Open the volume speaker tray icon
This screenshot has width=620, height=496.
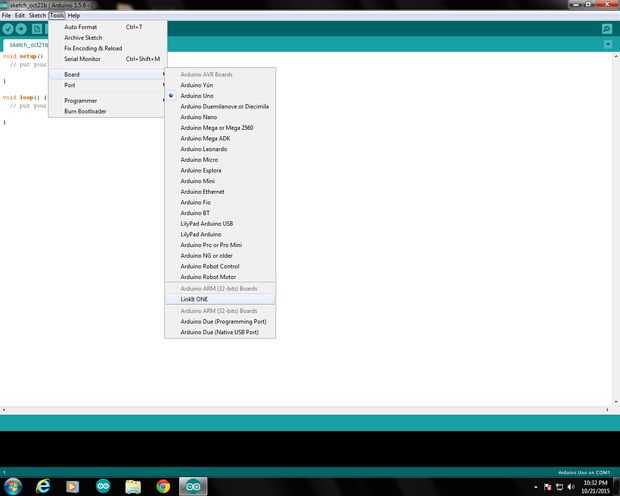571,487
